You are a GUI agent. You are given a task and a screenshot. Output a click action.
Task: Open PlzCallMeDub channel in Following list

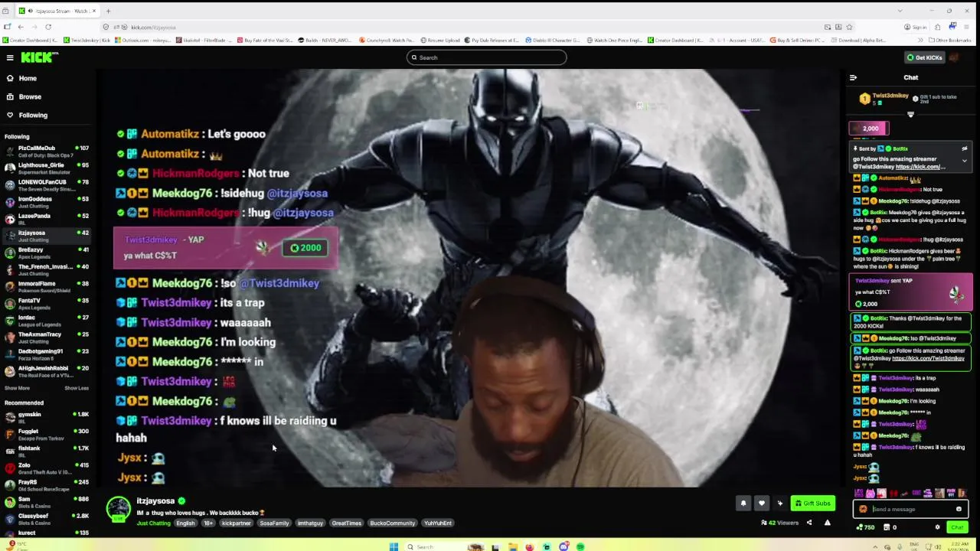pos(46,151)
